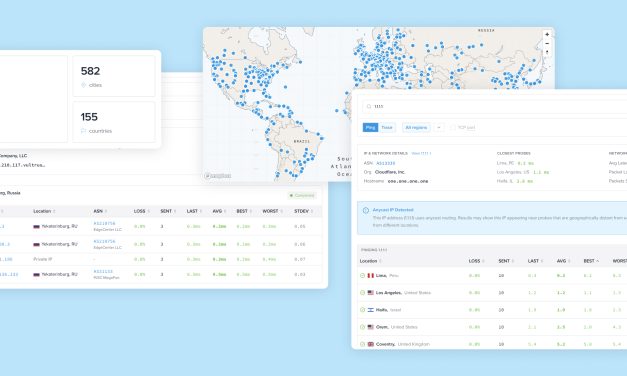The width and height of the screenshot is (627, 376).
Task: Open the small dropdown next to All regions
Action: click(x=439, y=127)
